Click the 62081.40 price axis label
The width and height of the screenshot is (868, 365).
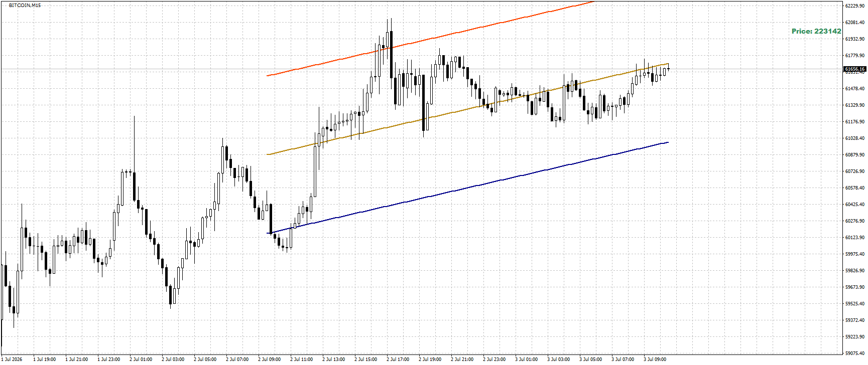[x=855, y=23]
